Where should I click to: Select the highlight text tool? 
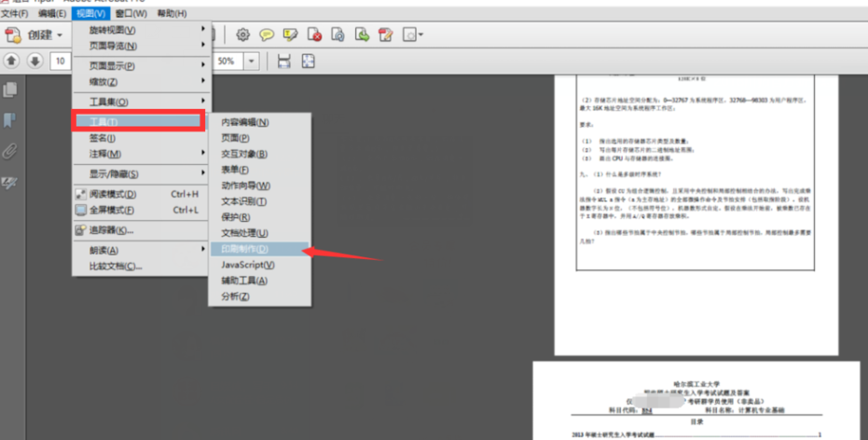pos(290,34)
